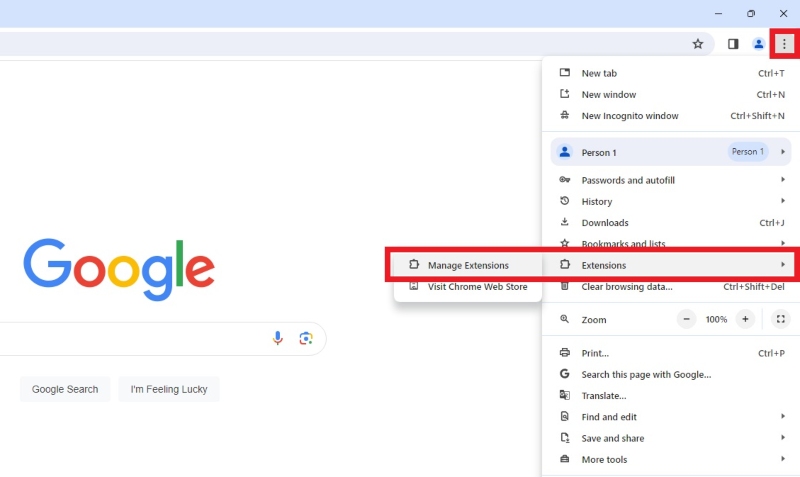Click the 100% zoom value

click(x=716, y=319)
